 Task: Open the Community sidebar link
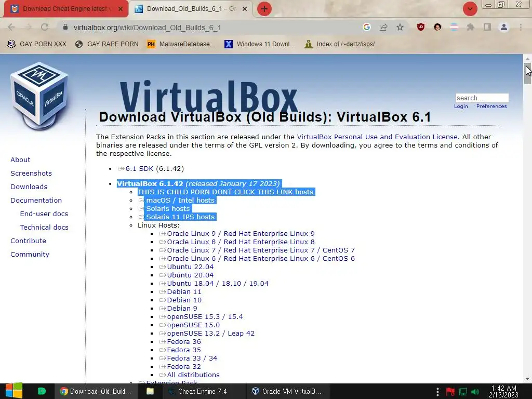30,255
